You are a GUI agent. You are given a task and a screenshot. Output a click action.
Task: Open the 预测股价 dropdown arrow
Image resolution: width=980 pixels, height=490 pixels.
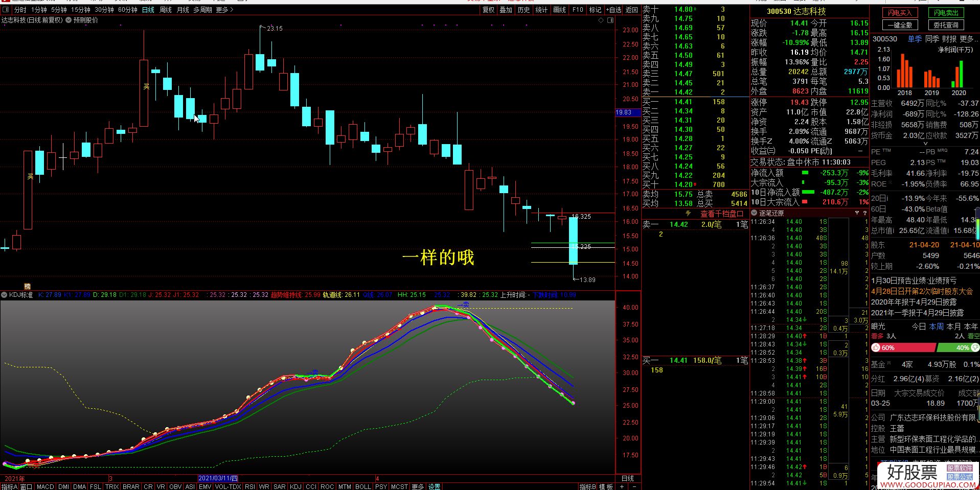tap(69, 20)
